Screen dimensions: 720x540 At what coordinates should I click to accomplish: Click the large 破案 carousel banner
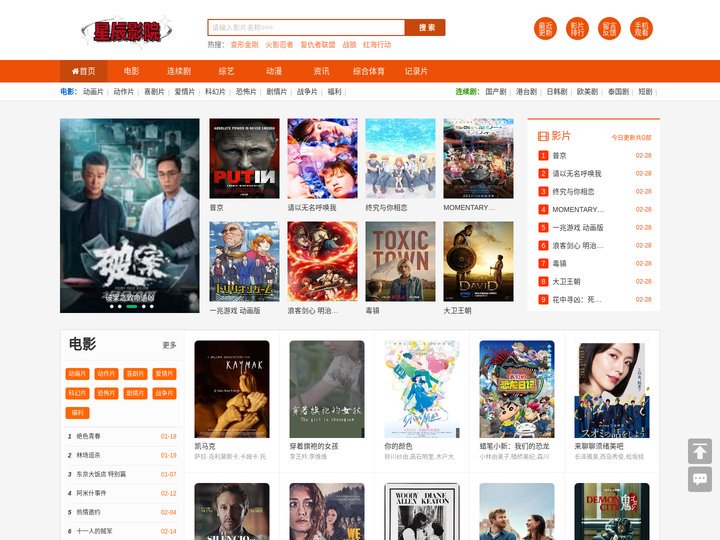129,215
